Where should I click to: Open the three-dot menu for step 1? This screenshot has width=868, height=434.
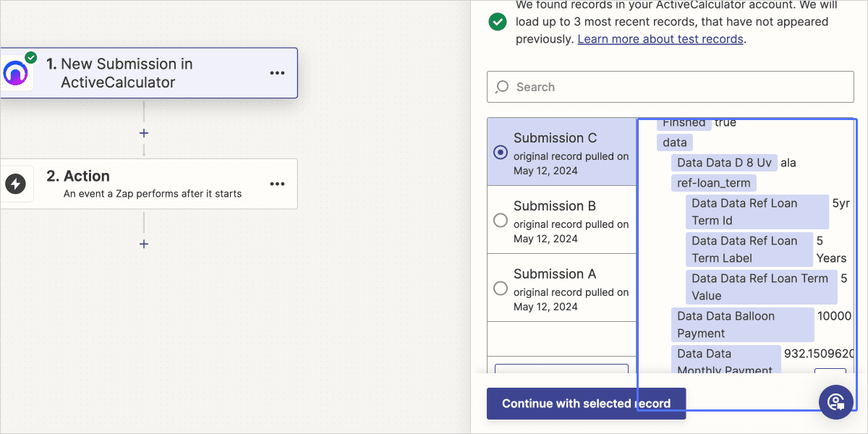277,73
